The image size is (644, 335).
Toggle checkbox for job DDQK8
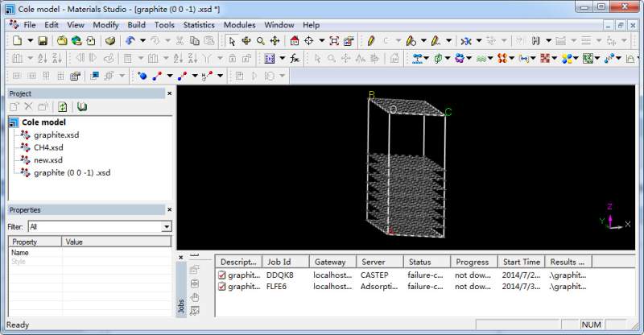[222, 275]
